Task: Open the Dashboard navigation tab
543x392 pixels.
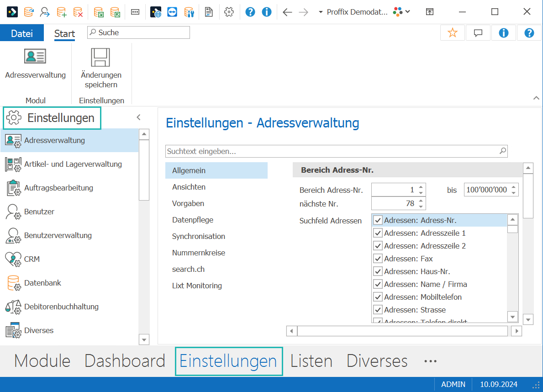Action: (x=125, y=361)
